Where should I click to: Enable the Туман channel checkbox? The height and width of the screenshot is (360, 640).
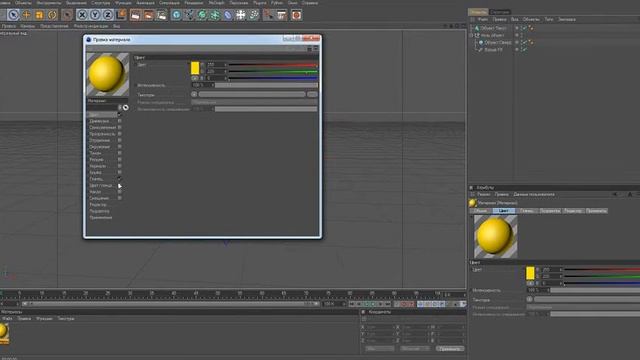coord(120,153)
